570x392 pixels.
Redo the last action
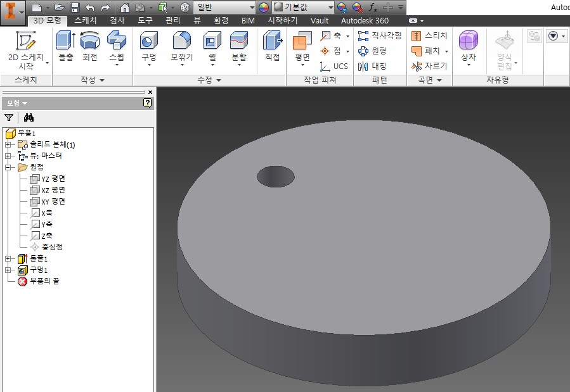click(x=105, y=7)
